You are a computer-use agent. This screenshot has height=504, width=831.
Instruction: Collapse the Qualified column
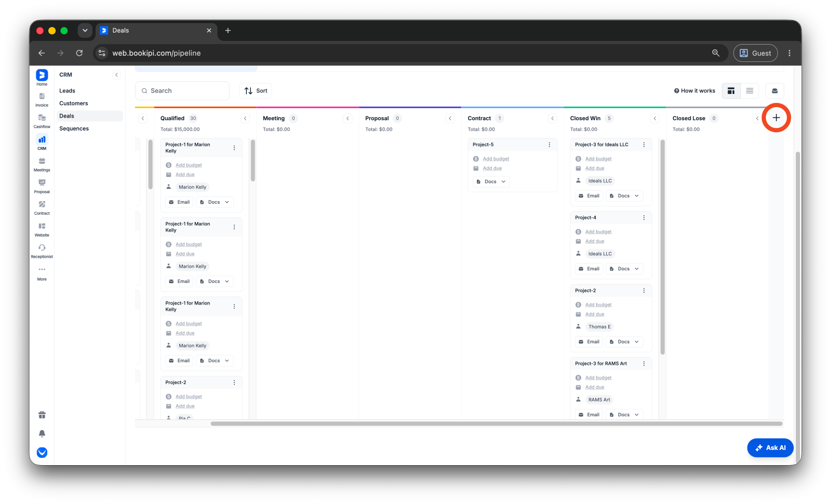[245, 119]
